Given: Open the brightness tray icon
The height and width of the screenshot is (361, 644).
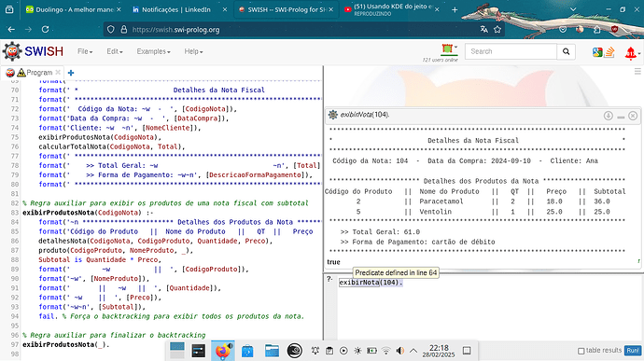Looking at the screenshot, I should pos(357,351).
